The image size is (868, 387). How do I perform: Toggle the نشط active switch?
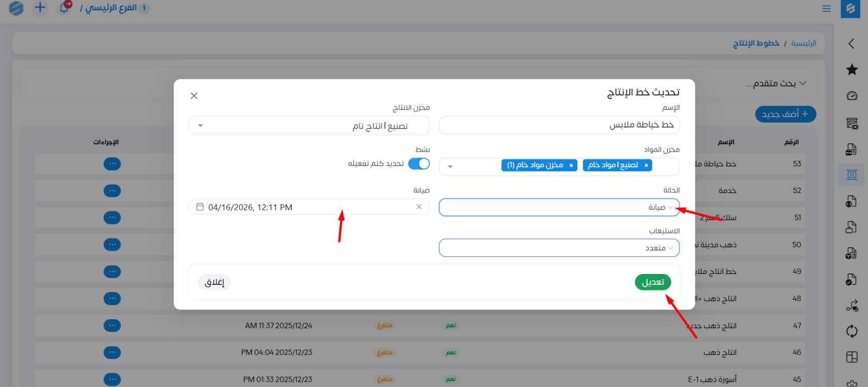coord(419,164)
